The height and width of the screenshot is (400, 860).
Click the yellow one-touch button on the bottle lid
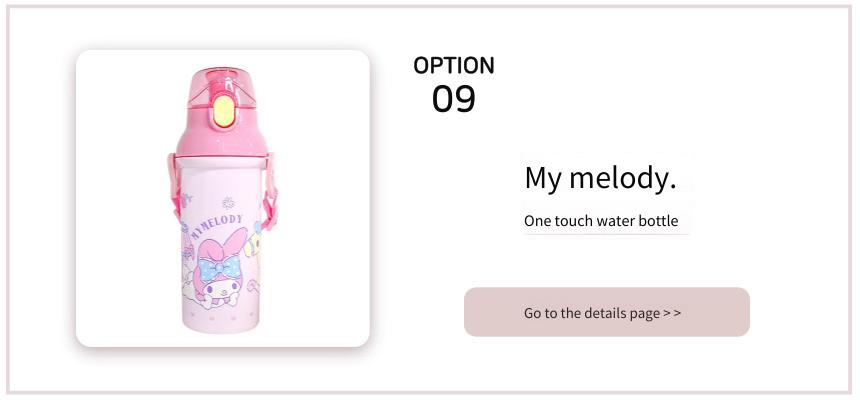[224, 111]
